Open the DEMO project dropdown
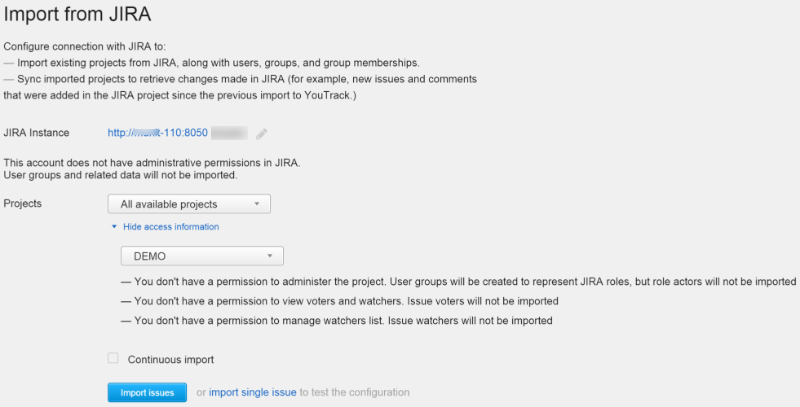This screenshot has height=407, width=800. click(202, 256)
